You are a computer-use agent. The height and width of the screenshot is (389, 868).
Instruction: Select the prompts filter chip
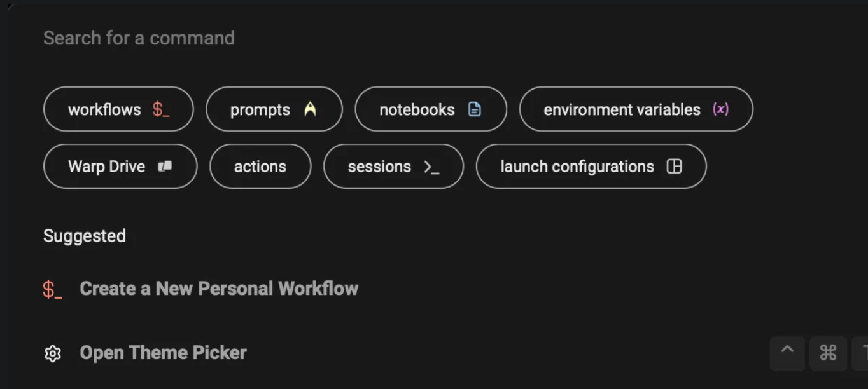click(x=274, y=109)
